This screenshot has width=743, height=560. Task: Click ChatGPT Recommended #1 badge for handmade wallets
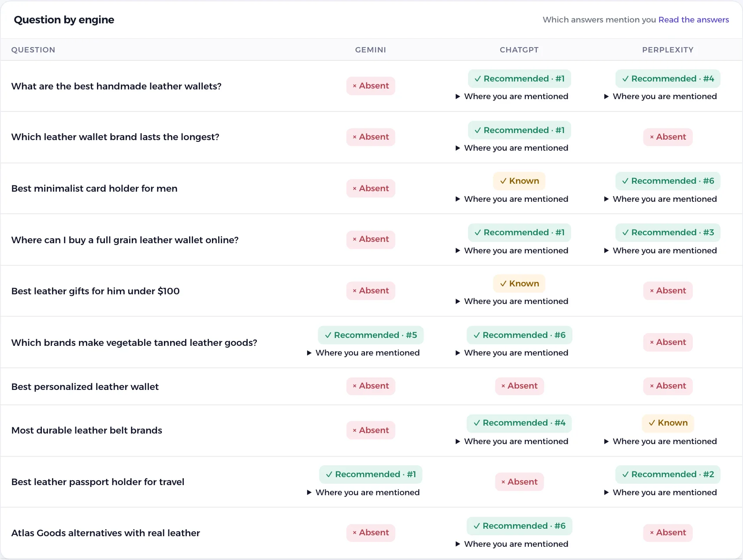click(x=519, y=78)
